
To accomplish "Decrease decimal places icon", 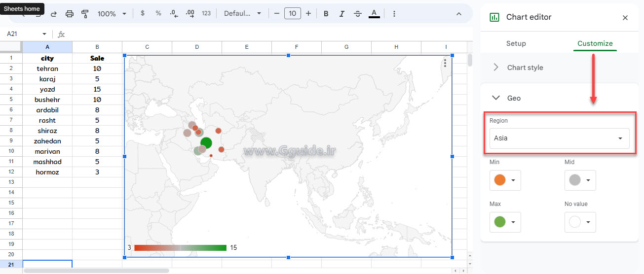I will 174,14.
